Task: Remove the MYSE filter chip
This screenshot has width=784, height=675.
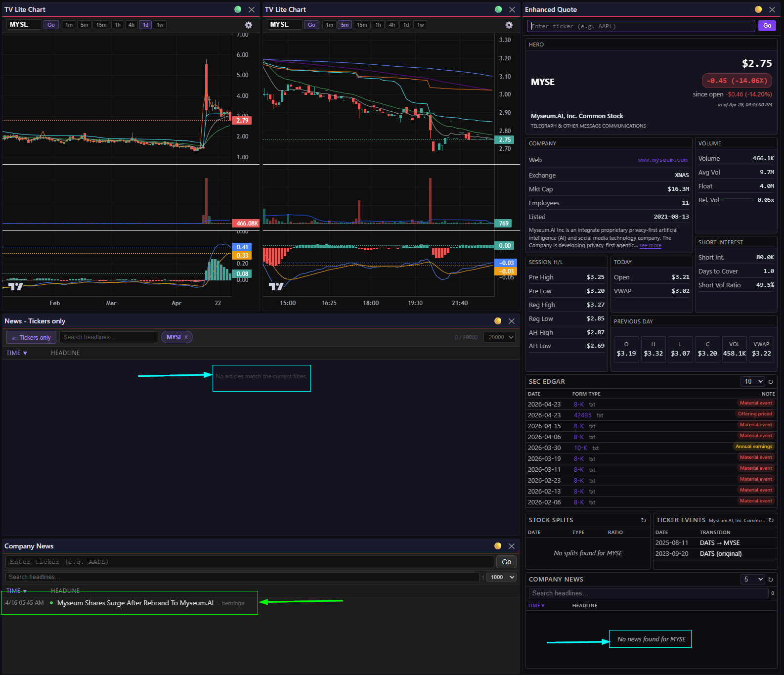Action: pos(186,337)
